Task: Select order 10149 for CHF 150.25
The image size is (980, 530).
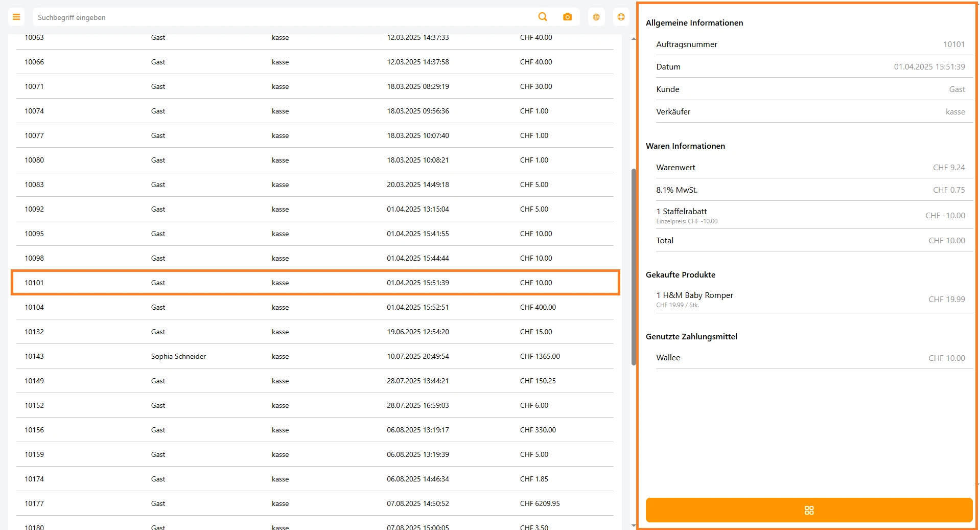Action: [x=315, y=381]
